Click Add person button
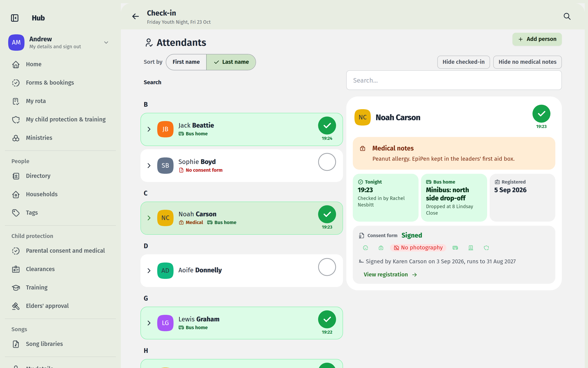Image resolution: width=588 pixels, height=368 pixels. 537,39
